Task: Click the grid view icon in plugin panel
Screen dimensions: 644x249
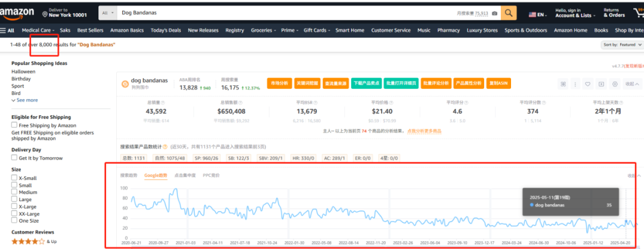Action: [x=563, y=84]
